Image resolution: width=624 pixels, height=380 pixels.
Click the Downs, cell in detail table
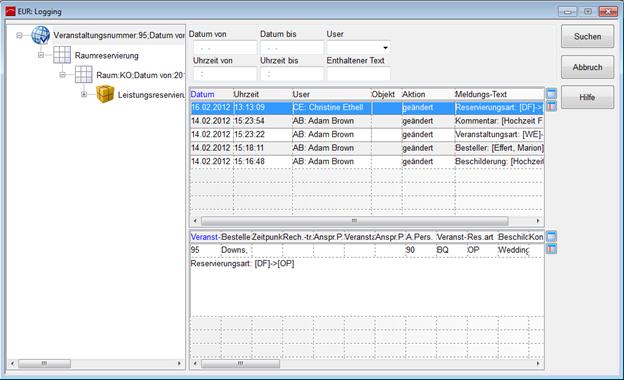pos(236,250)
